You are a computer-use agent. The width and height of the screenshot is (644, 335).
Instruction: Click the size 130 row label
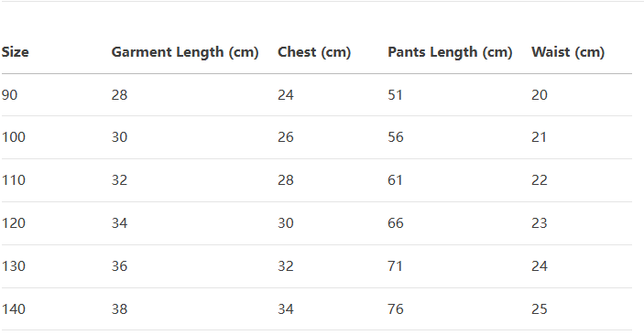tap(14, 266)
